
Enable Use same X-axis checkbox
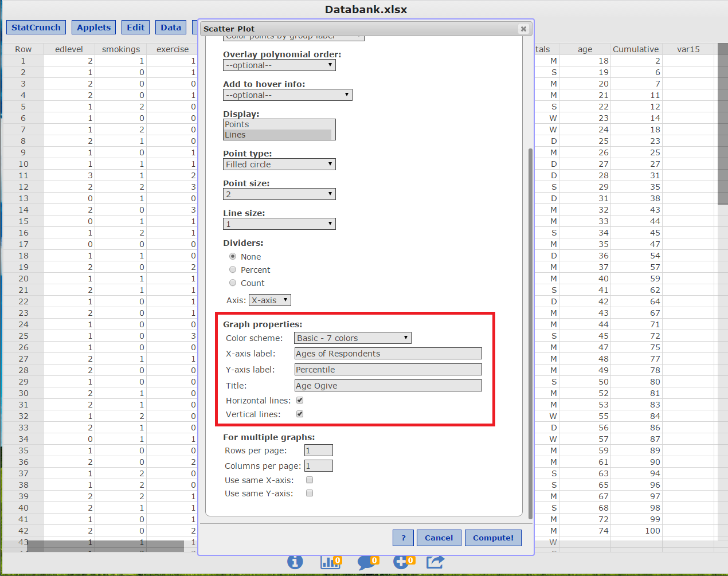(310, 480)
